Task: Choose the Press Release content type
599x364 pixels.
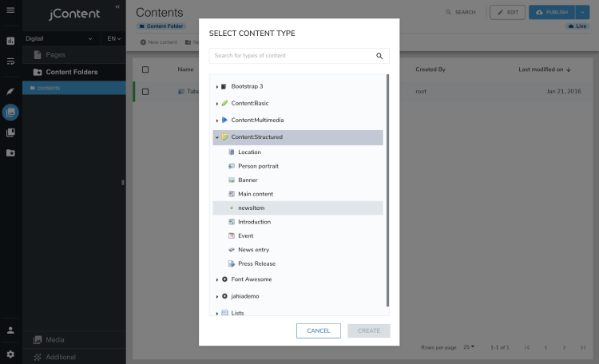Action: pyautogui.click(x=256, y=263)
